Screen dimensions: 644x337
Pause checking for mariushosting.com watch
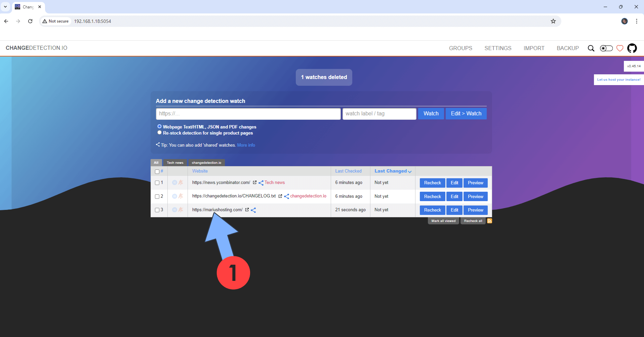(174, 210)
